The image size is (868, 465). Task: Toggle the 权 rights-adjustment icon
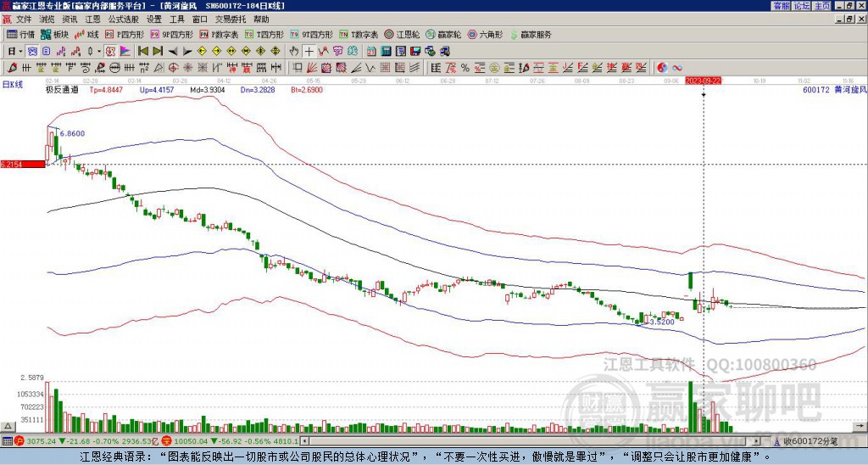pos(110,51)
